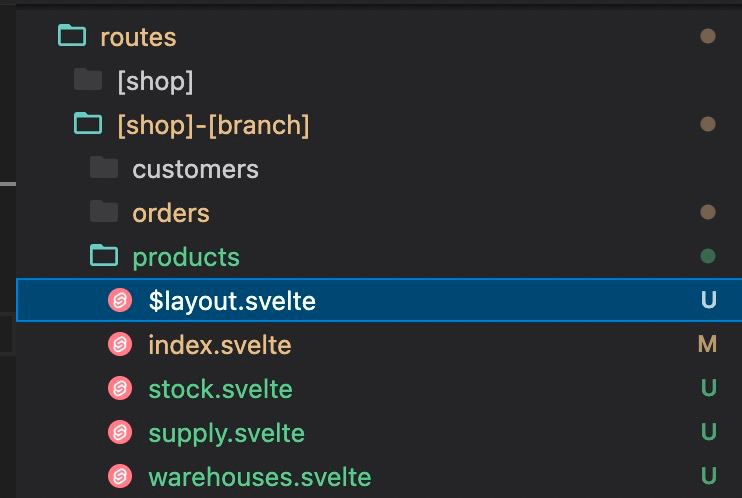Click the M modified badge on index.svelte
The height and width of the screenshot is (498, 742).
click(x=707, y=345)
